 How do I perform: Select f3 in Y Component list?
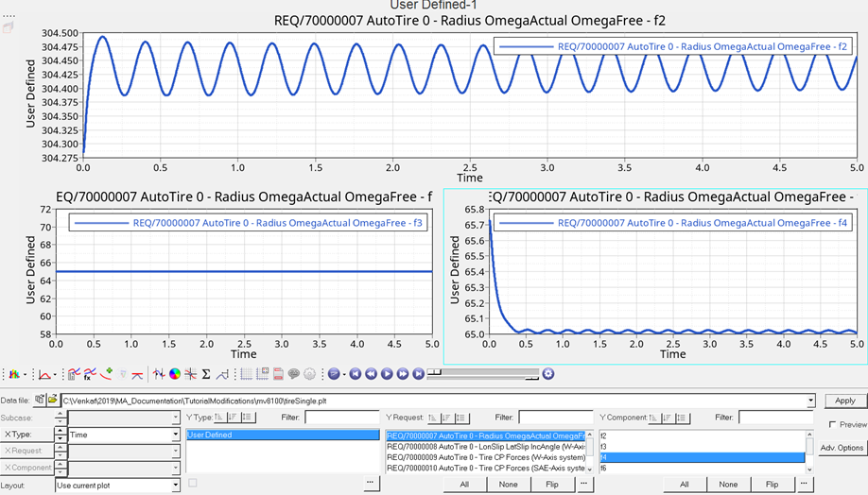click(700, 447)
